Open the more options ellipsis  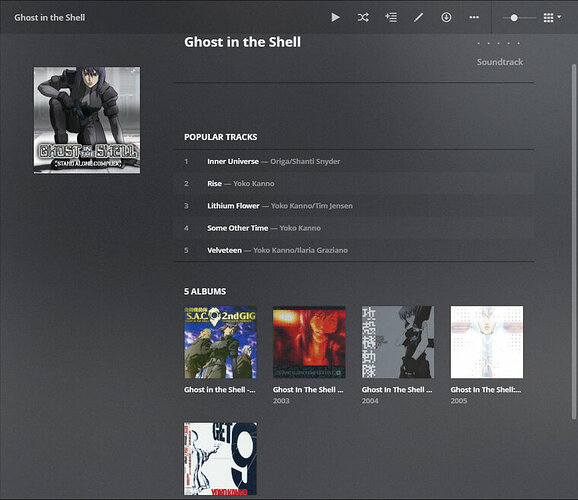[x=474, y=17]
